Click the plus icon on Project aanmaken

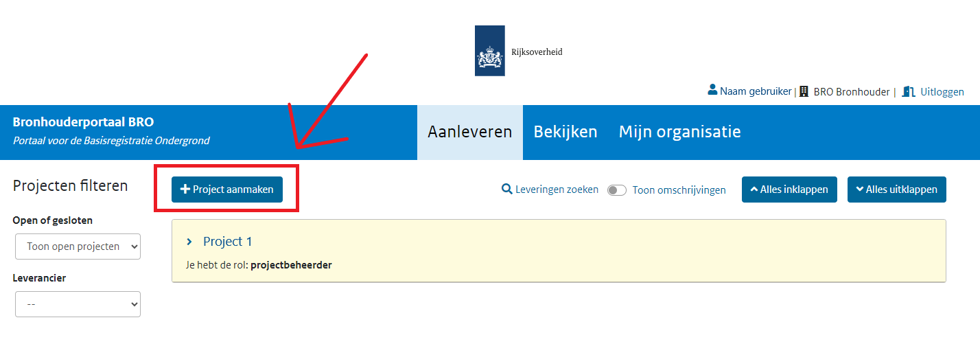coord(185,190)
